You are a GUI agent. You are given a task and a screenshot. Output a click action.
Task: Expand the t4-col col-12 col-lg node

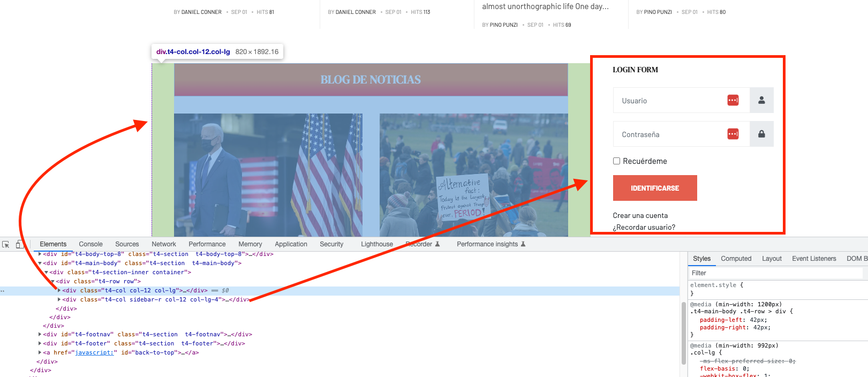pos(59,290)
